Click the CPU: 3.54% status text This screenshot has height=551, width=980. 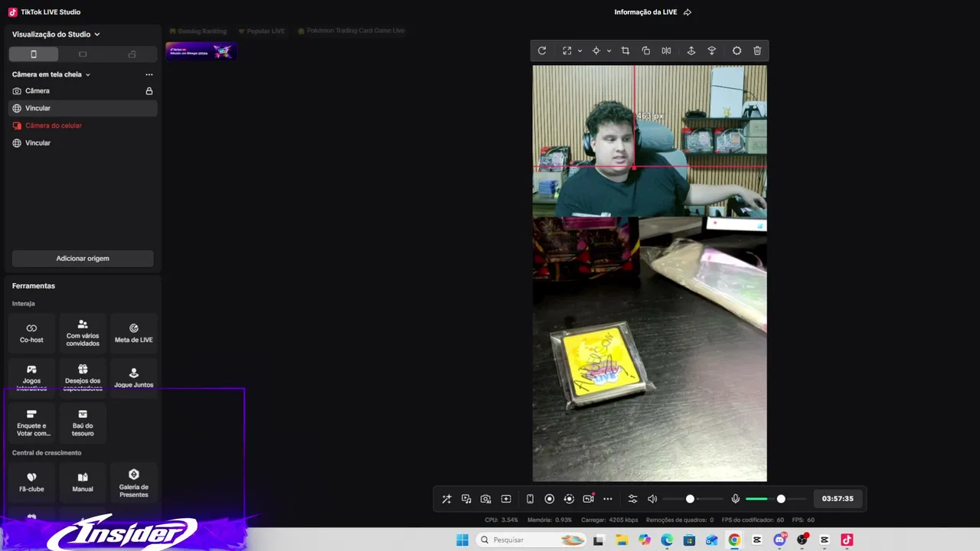501,520
